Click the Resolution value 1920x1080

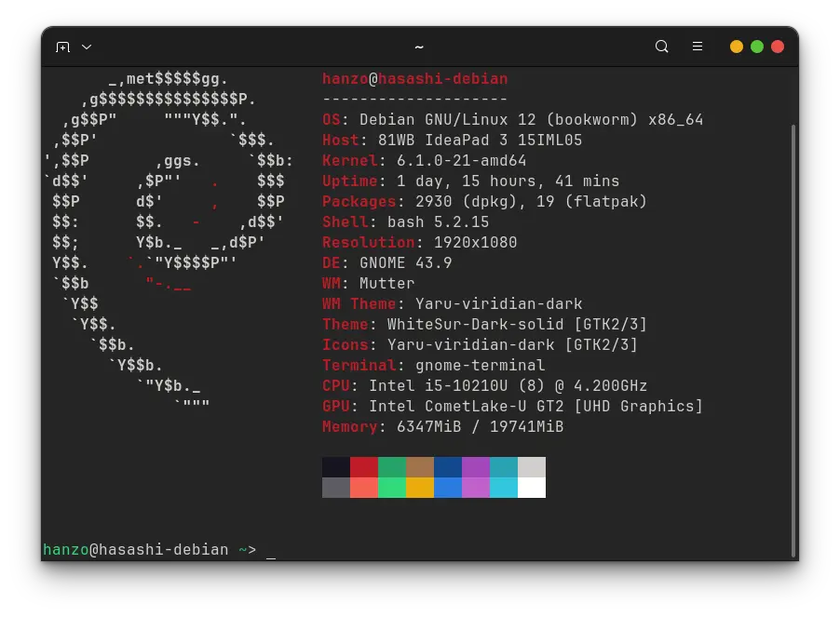[475, 242]
